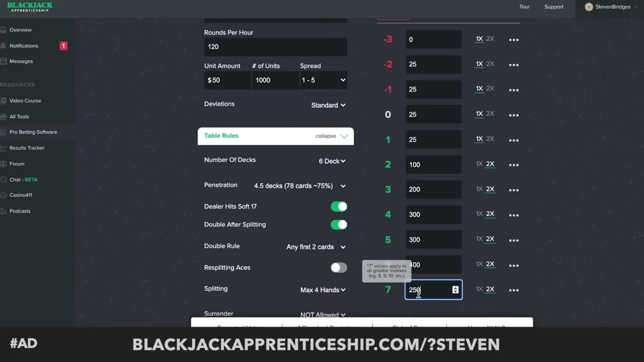The image size is (644, 362).
Task: Click the bet field for count 3
Action: [x=433, y=190]
